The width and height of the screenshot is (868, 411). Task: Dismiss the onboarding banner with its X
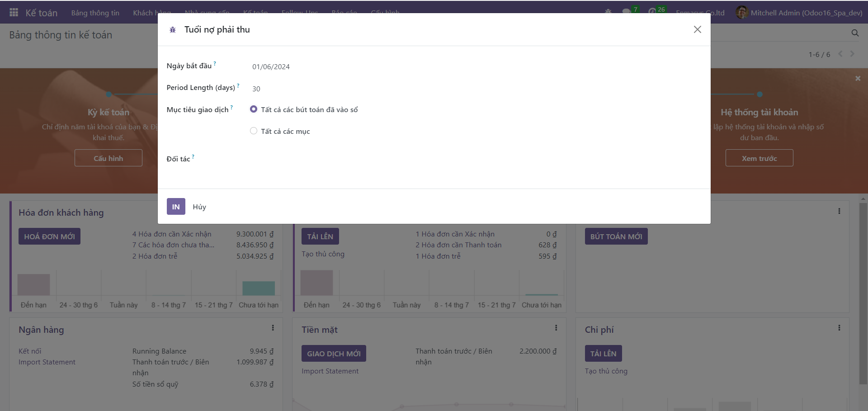tap(858, 79)
